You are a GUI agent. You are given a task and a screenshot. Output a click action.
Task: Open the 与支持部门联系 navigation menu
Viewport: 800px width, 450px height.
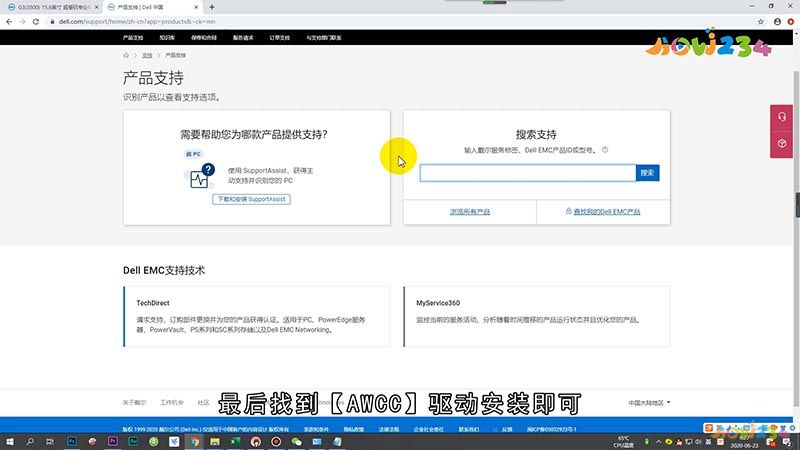(x=323, y=38)
